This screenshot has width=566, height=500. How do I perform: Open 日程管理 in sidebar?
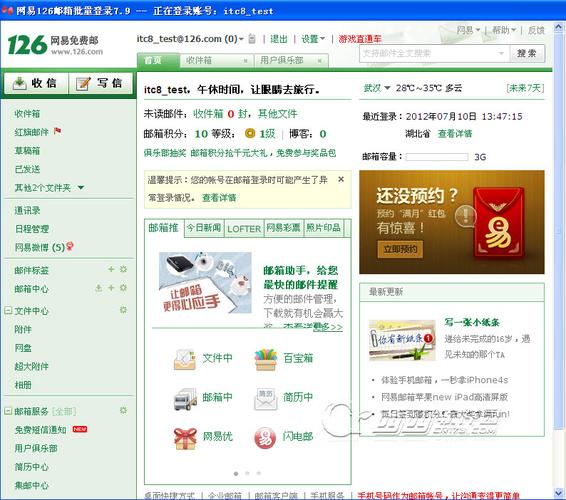(x=32, y=229)
